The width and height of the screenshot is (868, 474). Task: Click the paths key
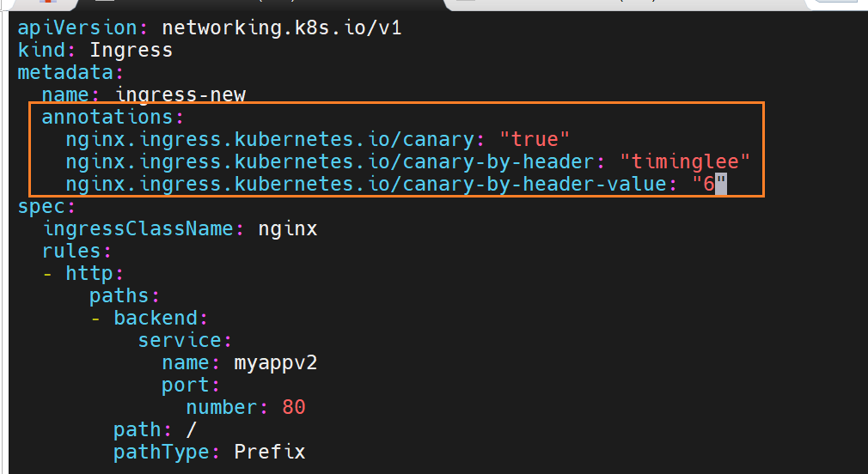click(x=119, y=296)
